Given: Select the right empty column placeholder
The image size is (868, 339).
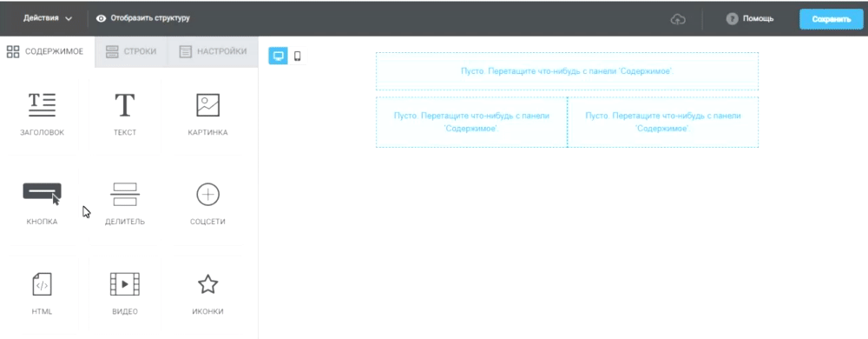Looking at the screenshot, I should (663, 122).
